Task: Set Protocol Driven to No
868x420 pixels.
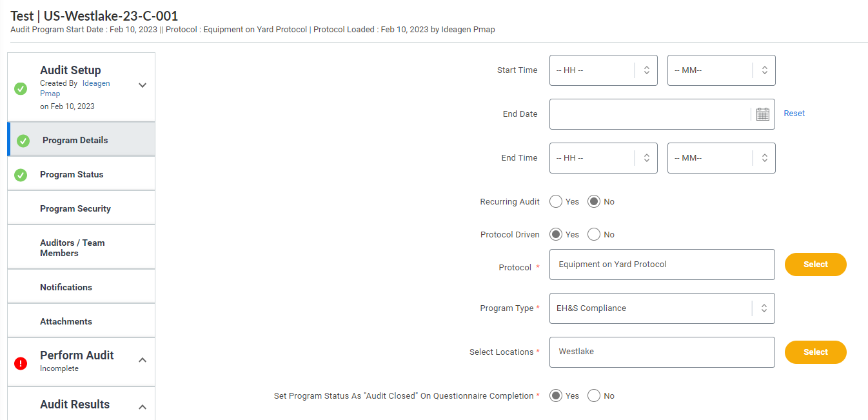Action: [x=594, y=235]
